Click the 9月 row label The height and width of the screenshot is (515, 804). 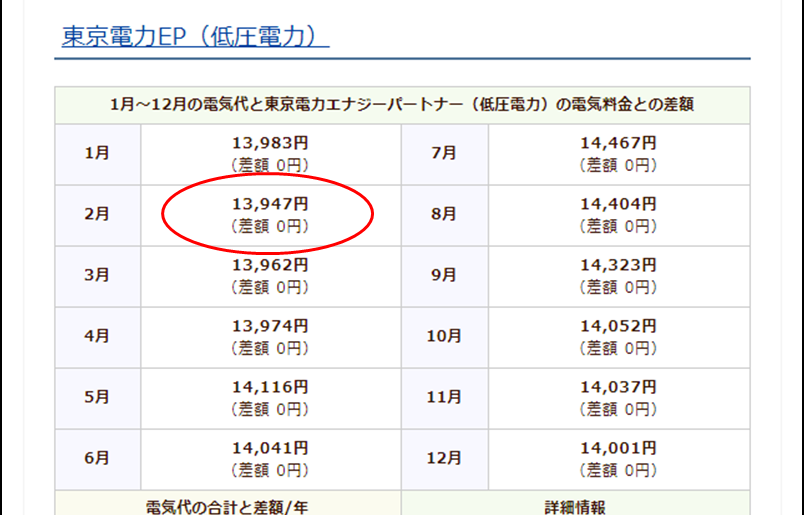point(444,275)
